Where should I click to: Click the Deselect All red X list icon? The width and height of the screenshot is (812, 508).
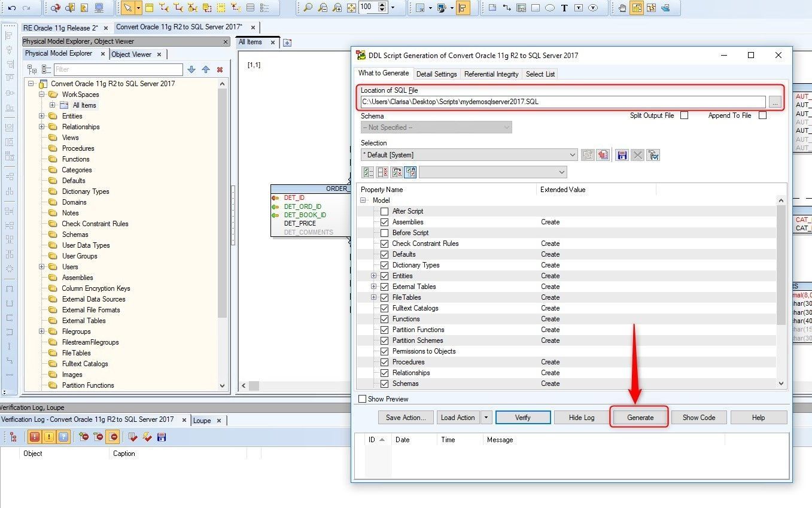coord(382,172)
